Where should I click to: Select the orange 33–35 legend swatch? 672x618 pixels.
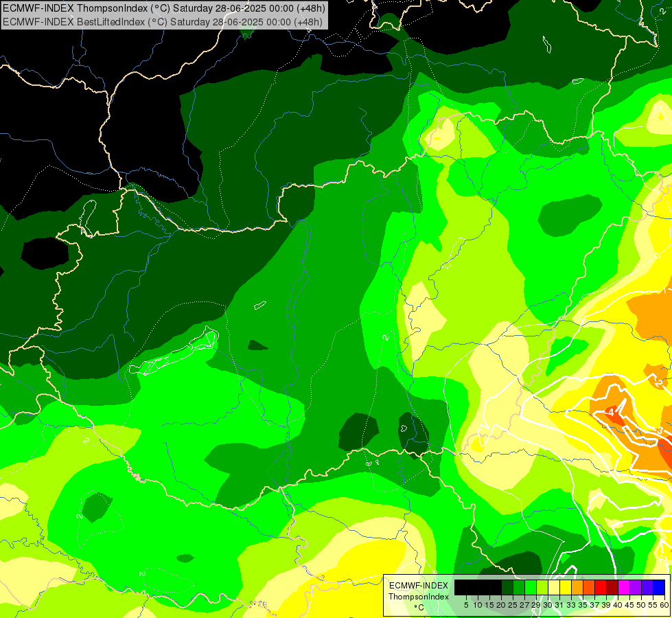click(577, 587)
